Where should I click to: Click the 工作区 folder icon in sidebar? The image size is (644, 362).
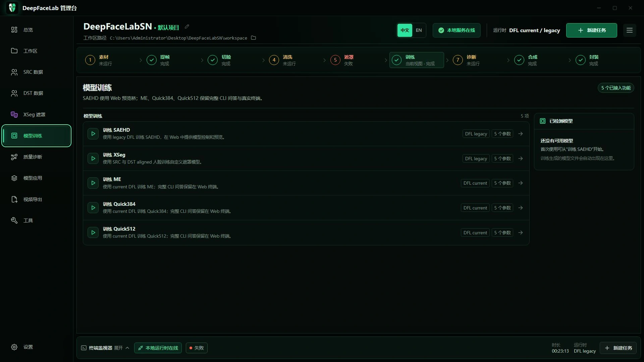pos(14,51)
